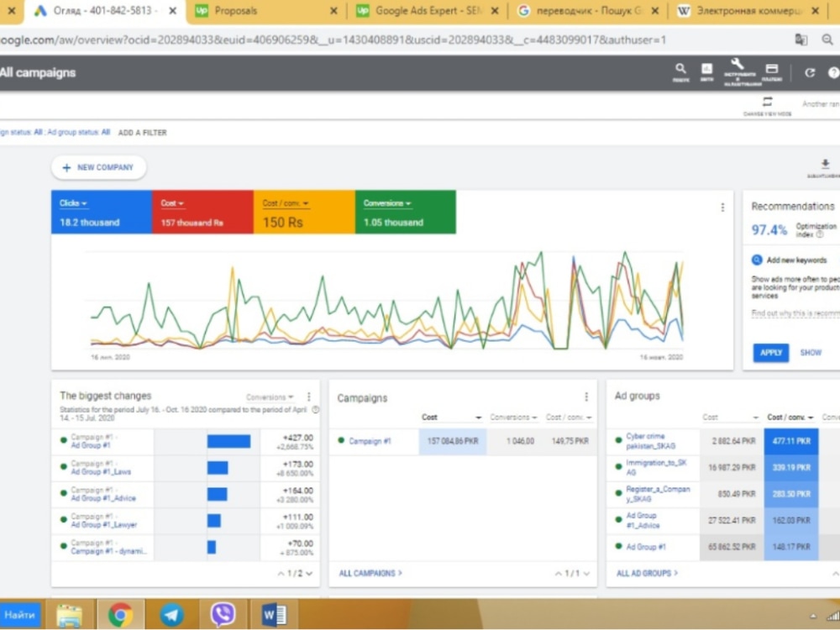This screenshot has width=840, height=630.
Task: Open Cost / conv. column dropdown in Ad groups
Action: [x=790, y=417]
